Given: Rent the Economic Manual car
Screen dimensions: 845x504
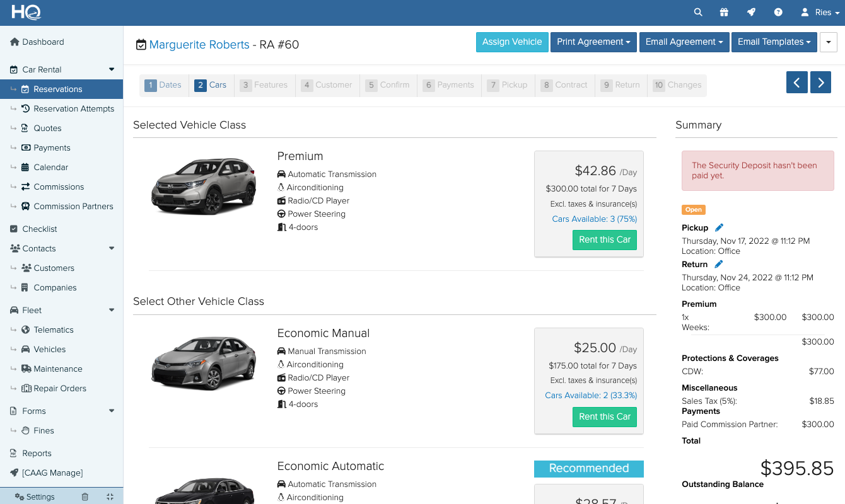Looking at the screenshot, I should pos(604,416).
